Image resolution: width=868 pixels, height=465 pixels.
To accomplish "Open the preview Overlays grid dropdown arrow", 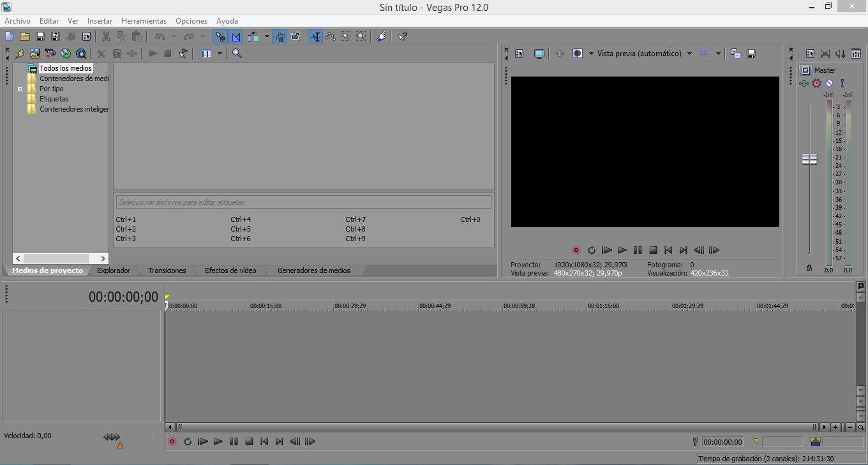I will [x=718, y=54].
